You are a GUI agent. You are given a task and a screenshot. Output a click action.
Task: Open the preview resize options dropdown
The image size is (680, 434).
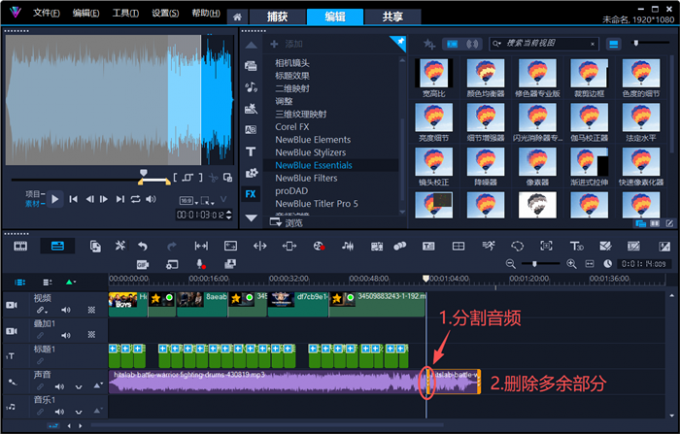tap(207, 201)
